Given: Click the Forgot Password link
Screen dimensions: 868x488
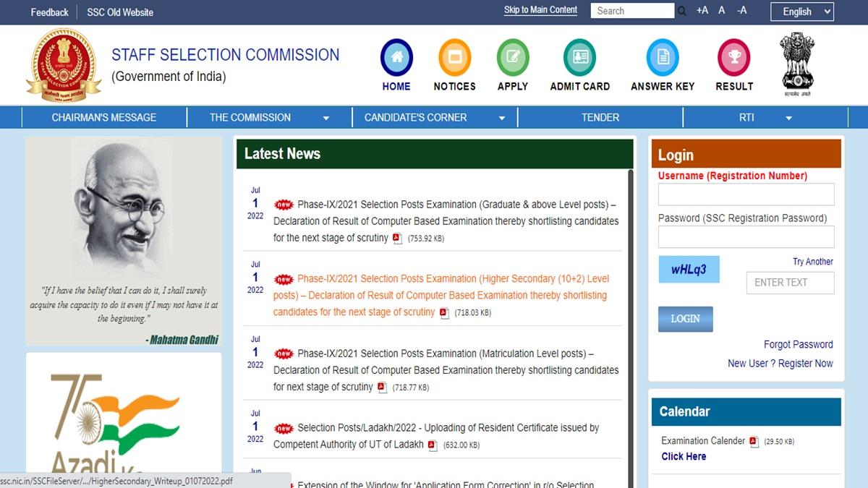Looking at the screenshot, I should [x=798, y=344].
